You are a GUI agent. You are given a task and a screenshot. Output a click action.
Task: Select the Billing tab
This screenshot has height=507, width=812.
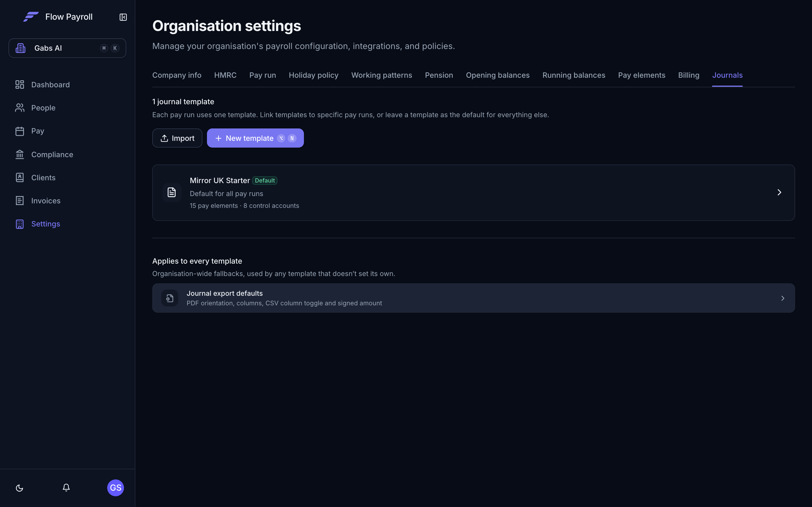point(689,75)
